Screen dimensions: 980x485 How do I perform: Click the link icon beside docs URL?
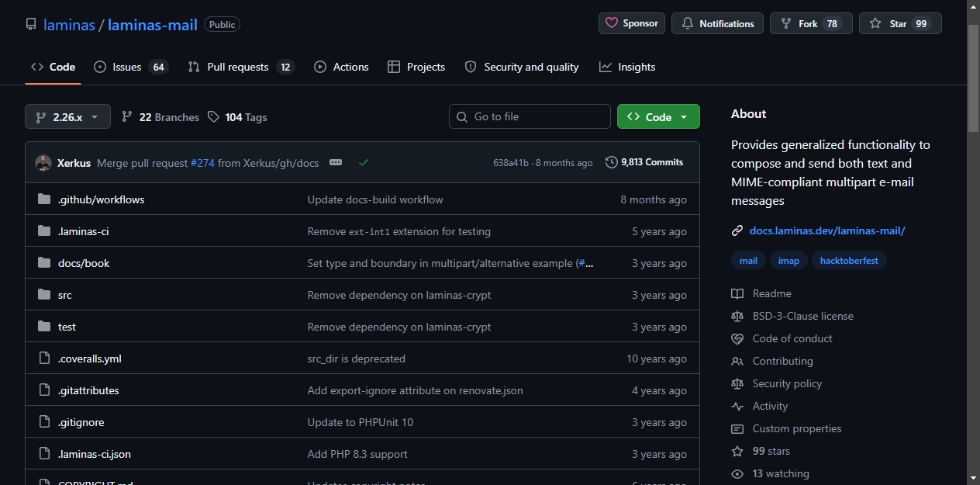point(737,230)
